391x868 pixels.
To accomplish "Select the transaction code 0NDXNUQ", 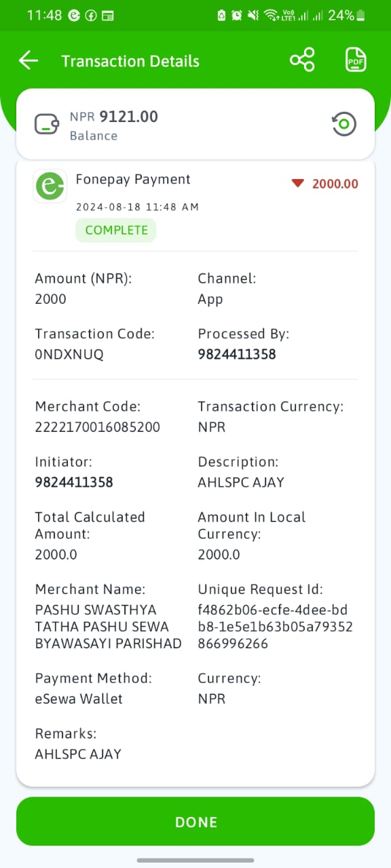I will tap(69, 354).
